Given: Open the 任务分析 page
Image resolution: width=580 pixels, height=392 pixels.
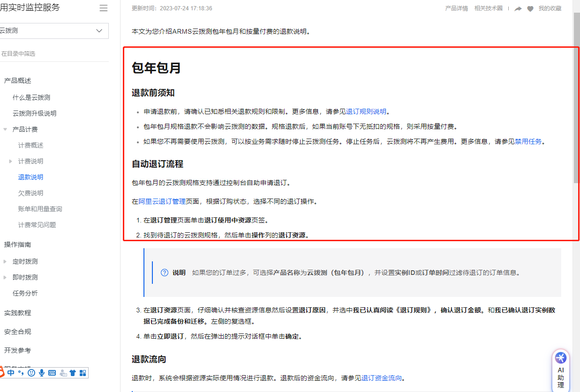Looking at the screenshot, I should pyautogui.click(x=25, y=293).
